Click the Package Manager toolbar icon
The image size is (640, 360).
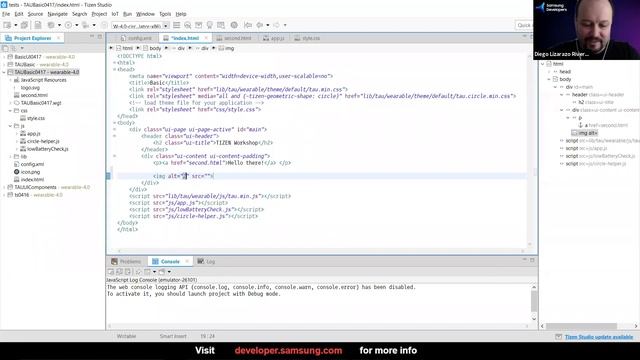pyautogui.click(x=199, y=25)
